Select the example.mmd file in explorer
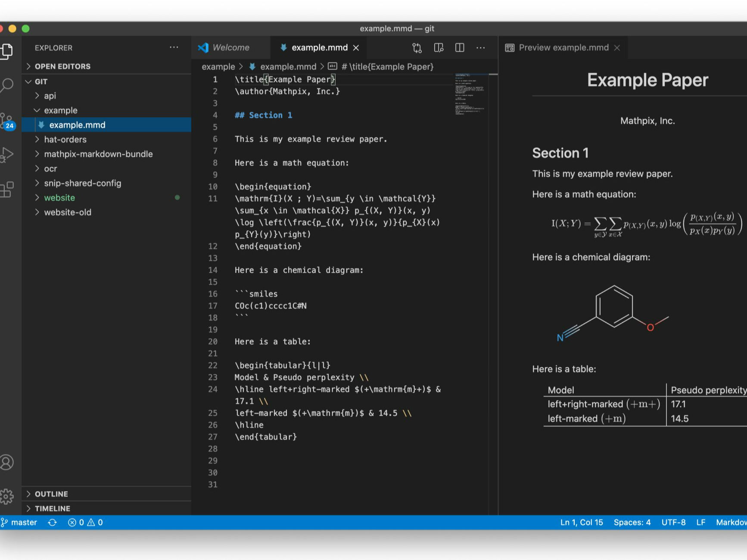The height and width of the screenshot is (560, 747). click(x=106, y=125)
